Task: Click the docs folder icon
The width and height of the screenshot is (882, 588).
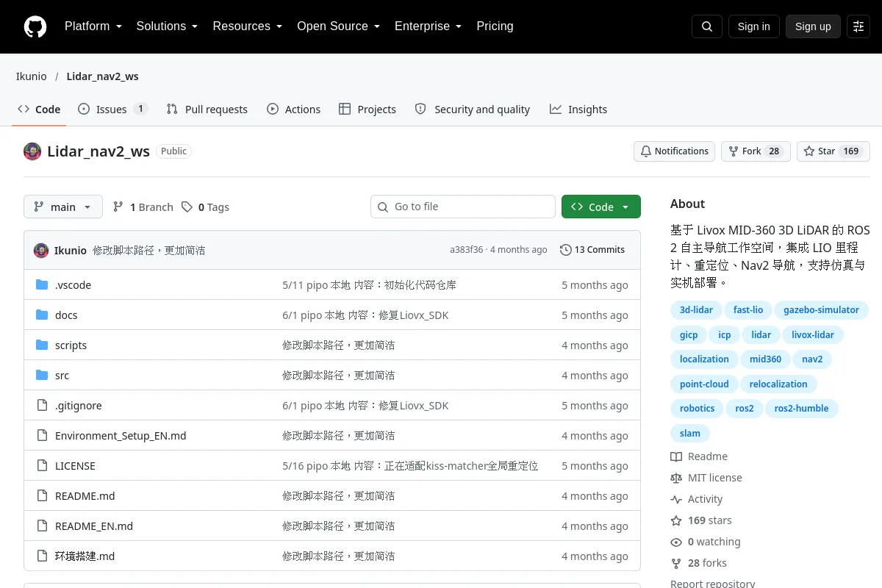Action: tap(42, 315)
